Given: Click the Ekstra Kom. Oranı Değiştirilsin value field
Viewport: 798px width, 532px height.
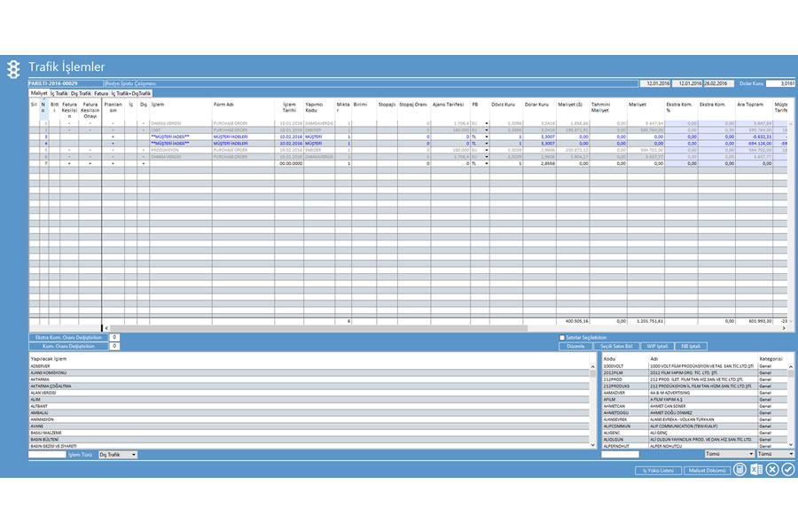Looking at the screenshot, I should [x=114, y=337].
